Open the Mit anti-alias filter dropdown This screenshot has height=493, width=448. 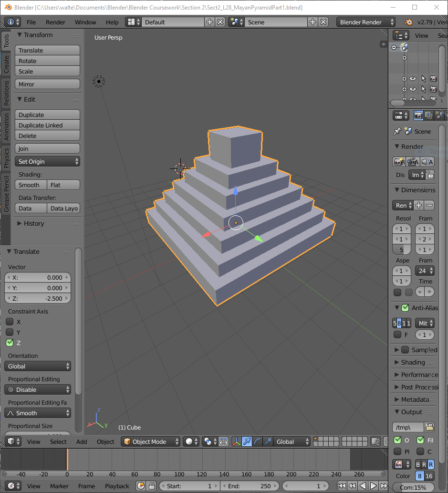click(425, 323)
